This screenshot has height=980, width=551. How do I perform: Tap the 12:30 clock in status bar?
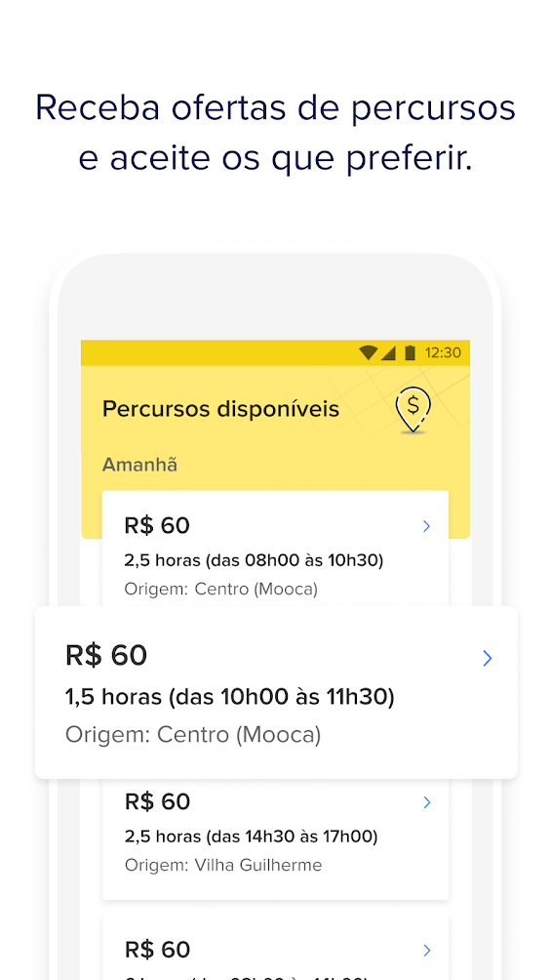(x=443, y=353)
